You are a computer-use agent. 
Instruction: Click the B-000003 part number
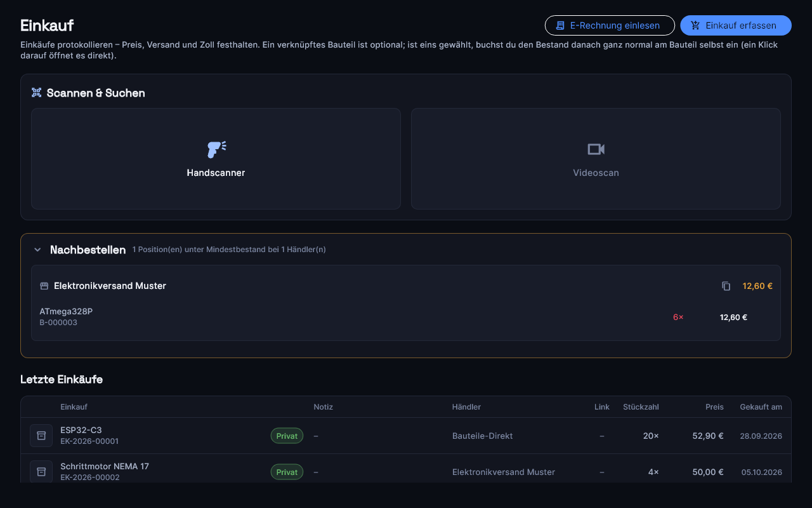click(58, 323)
